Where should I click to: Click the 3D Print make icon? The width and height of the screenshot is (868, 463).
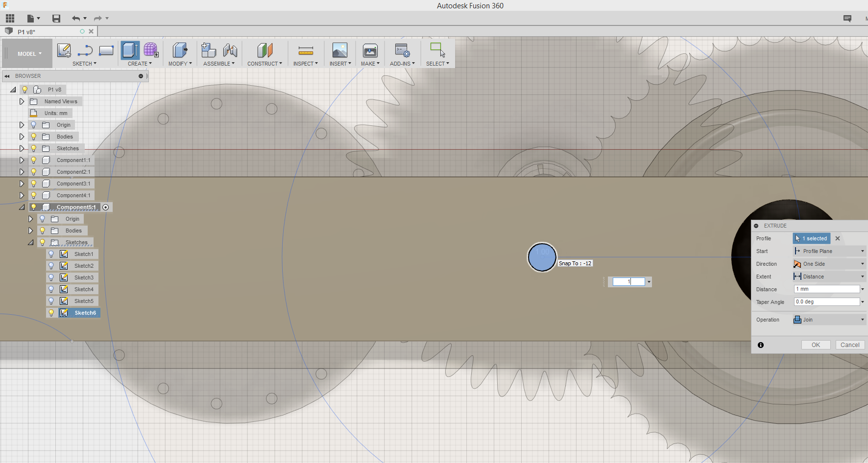coord(370,50)
